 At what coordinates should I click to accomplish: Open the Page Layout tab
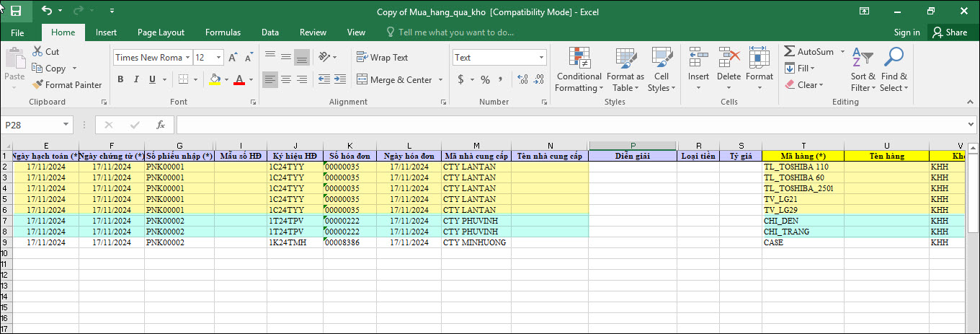pos(161,32)
